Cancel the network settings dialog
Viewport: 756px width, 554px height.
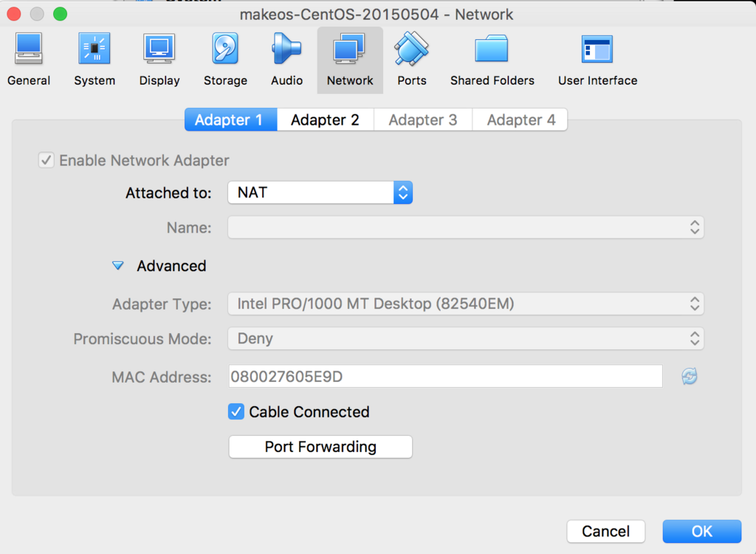click(x=605, y=531)
